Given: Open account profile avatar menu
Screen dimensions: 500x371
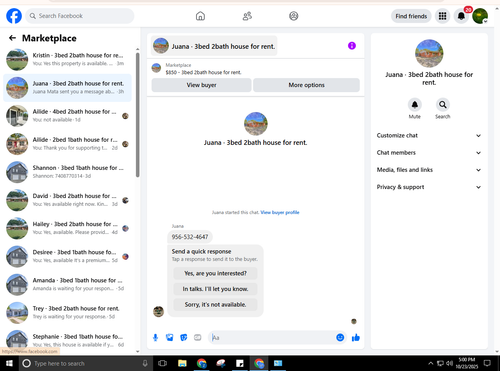Looking at the screenshot, I should tap(480, 16).
